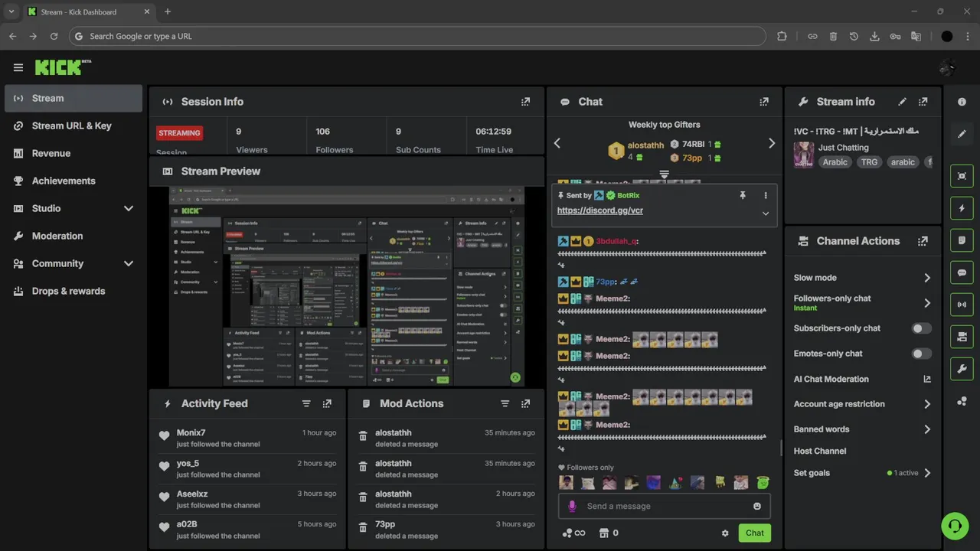This screenshot has height=551, width=980.
Task: Pop out the Channel Actions panel
Action: pyautogui.click(x=923, y=240)
